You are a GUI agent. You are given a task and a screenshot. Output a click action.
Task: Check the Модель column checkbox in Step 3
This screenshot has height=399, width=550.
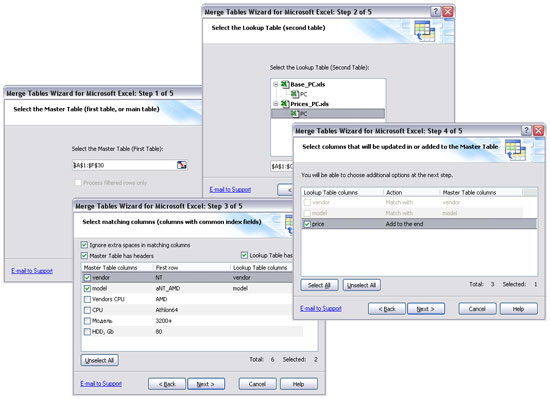tap(87, 321)
